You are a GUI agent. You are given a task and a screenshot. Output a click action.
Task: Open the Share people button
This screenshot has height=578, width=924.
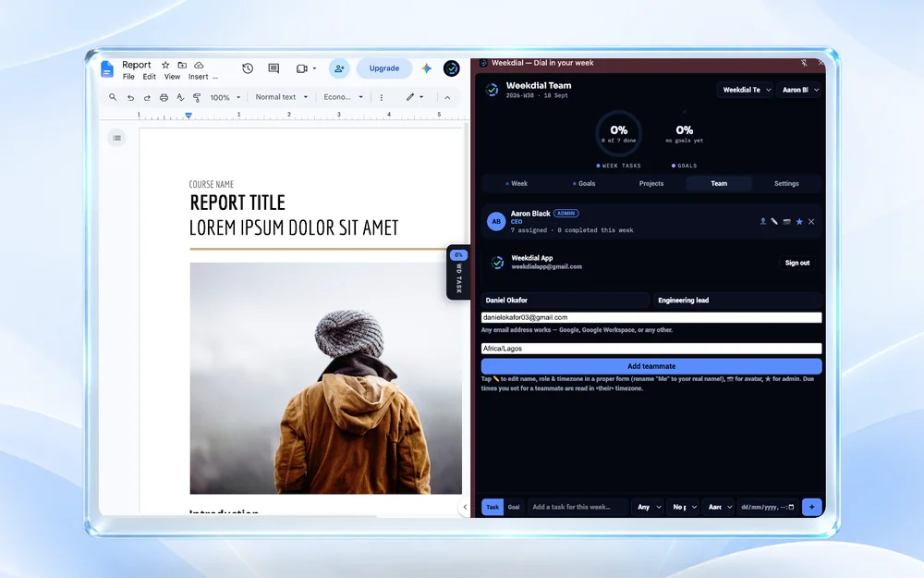click(339, 68)
